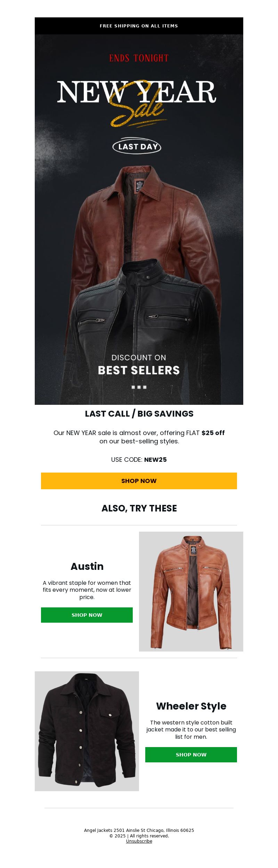
Task: Open the tan Austin jacket image
Action: pyautogui.click(x=191, y=591)
